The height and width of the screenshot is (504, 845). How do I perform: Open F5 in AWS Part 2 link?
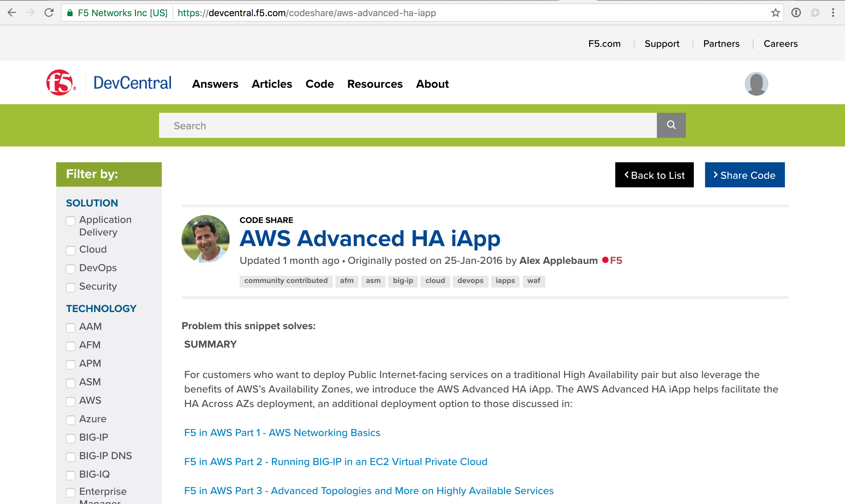335,461
